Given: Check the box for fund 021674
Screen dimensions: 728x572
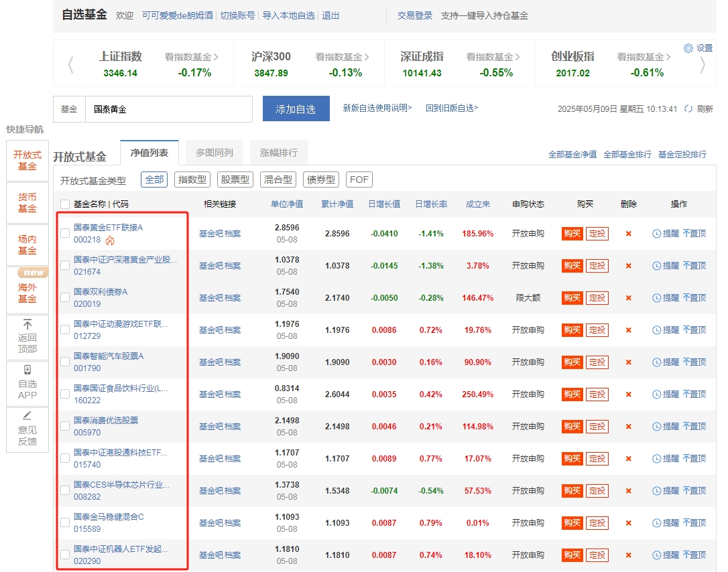Looking at the screenshot, I should (65, 265).
